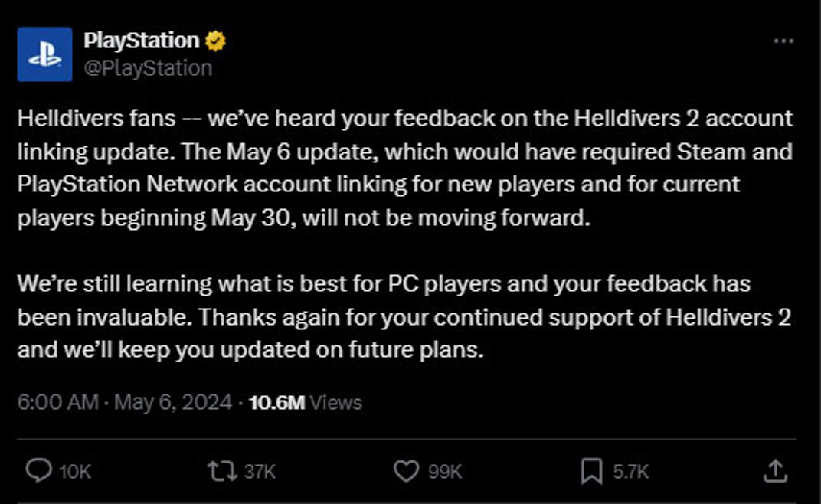Click the 10.6M view count number
The width and height of the screenshot is (821, 504).
277,402
